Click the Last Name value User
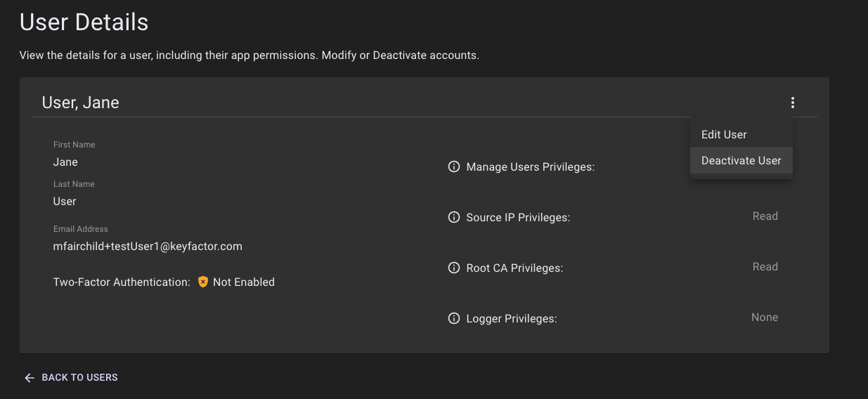This screenshot has width=868, height=399. pos(65,202)
